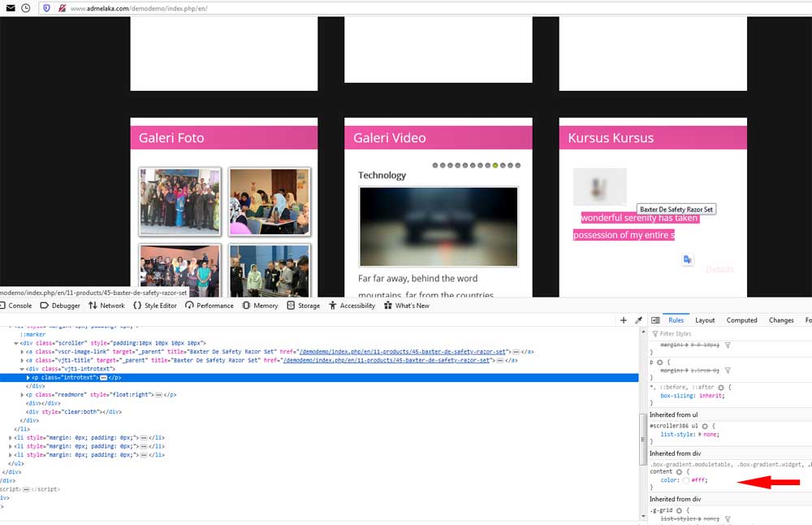Select the last carousel dot in Galeri Video
The width and height of the screenshot is (812, 525).
point(518,165)
